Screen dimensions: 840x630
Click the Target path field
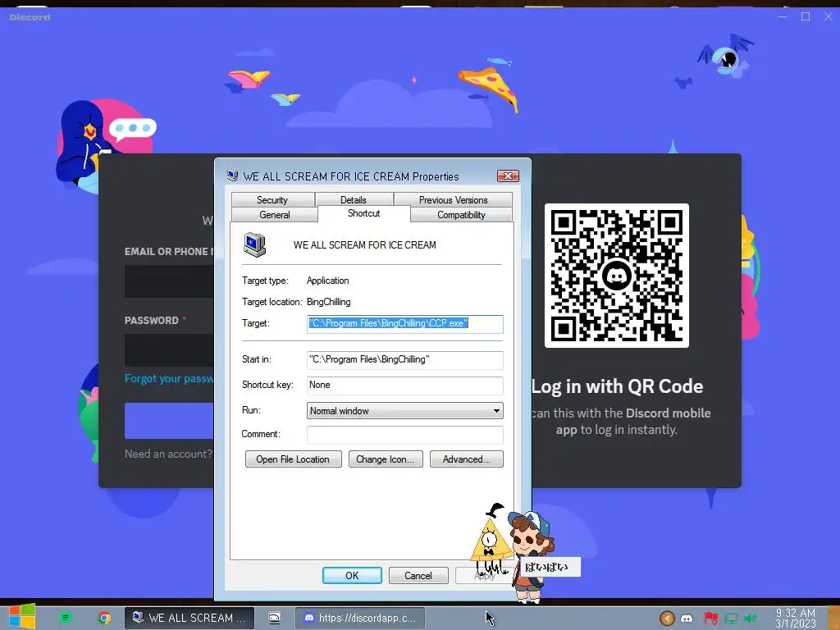(x=405, y=323)
